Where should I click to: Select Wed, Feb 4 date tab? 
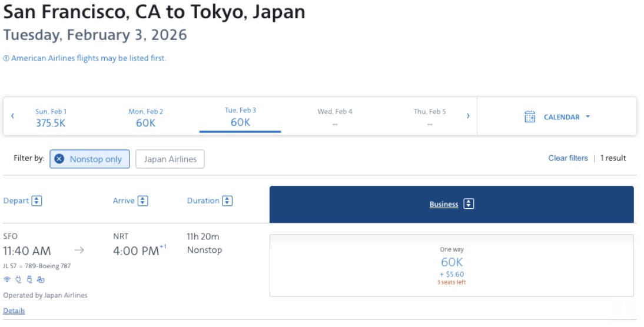pos(335,118)
